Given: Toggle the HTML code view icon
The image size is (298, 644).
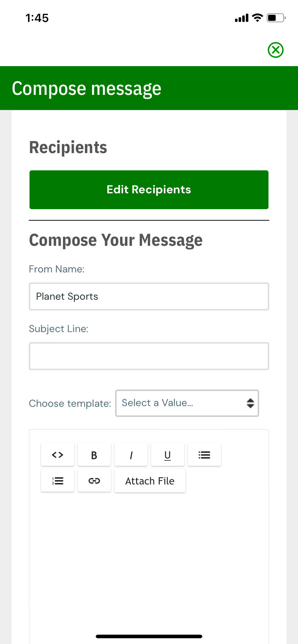Looking at the screenshot, I should (x=58, y=455).
